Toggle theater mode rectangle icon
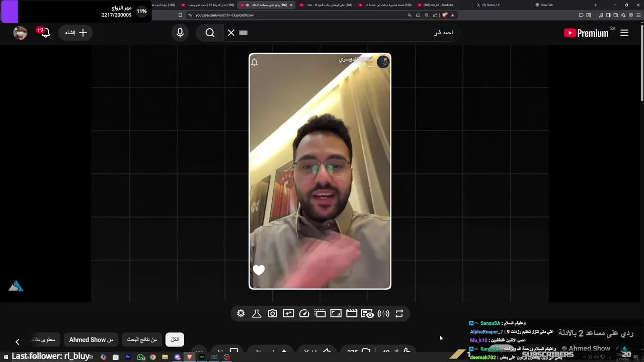The width and height of the screenshot is (644, 362). tap(320, 314)
